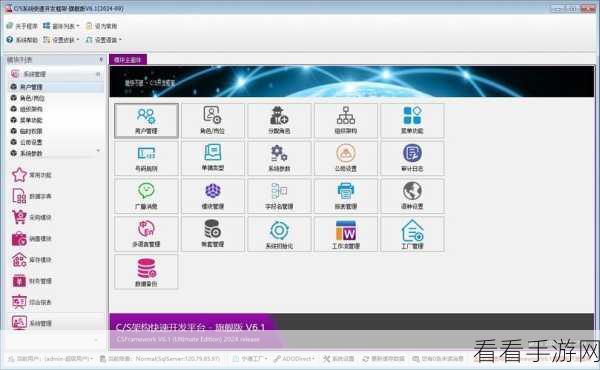Expand the window list toolbar dropdown
Image resolution: width=600 pixels, height=370 pixels.
61,26
